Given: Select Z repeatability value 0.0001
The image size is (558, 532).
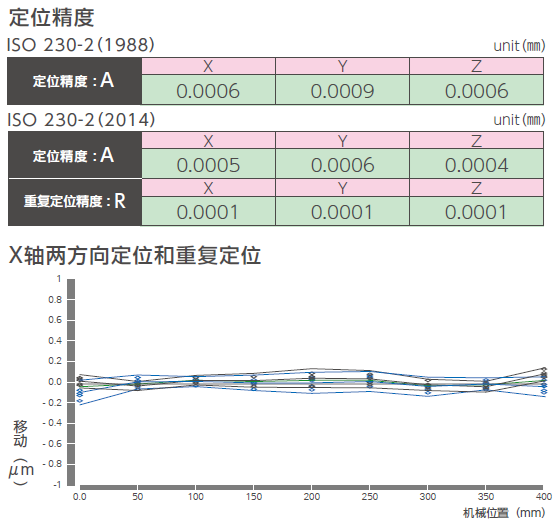Looking at the screenshot, I should pyautogui.click(x=476, y=212).
